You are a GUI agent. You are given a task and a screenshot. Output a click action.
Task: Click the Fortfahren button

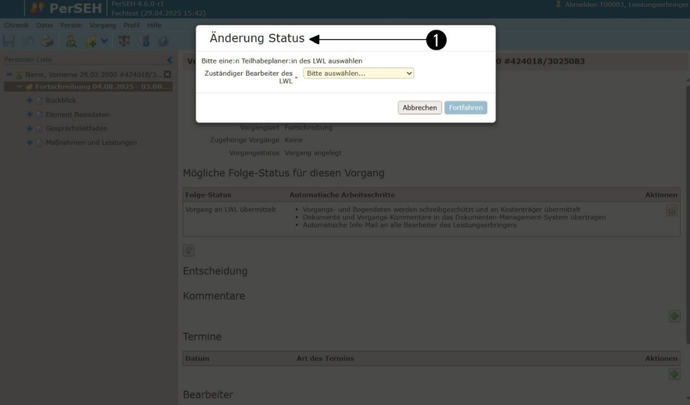pos(465,107)
